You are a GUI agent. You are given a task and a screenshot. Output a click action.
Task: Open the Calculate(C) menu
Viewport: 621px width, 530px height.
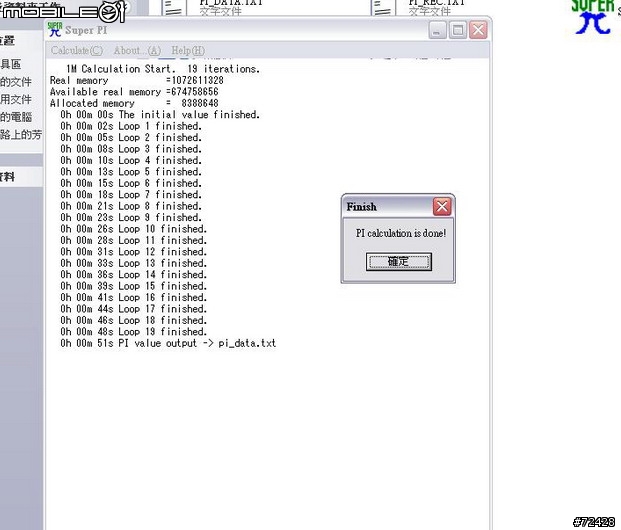[77, 51]
